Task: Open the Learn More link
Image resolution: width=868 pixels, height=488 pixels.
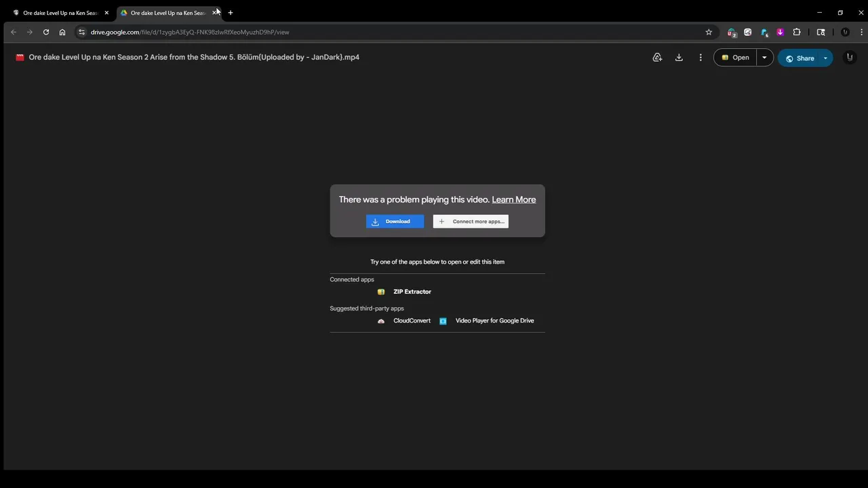Action: [513, 199]
